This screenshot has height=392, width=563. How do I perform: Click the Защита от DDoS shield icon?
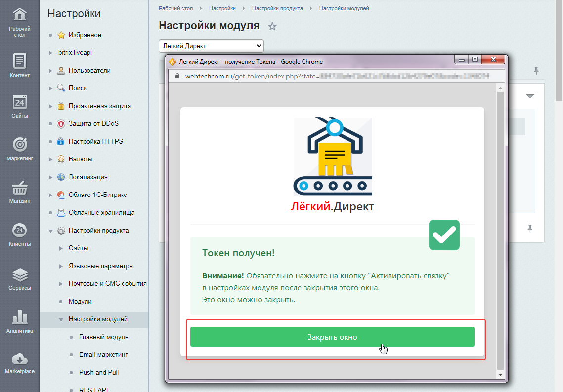tap(61, 124)
